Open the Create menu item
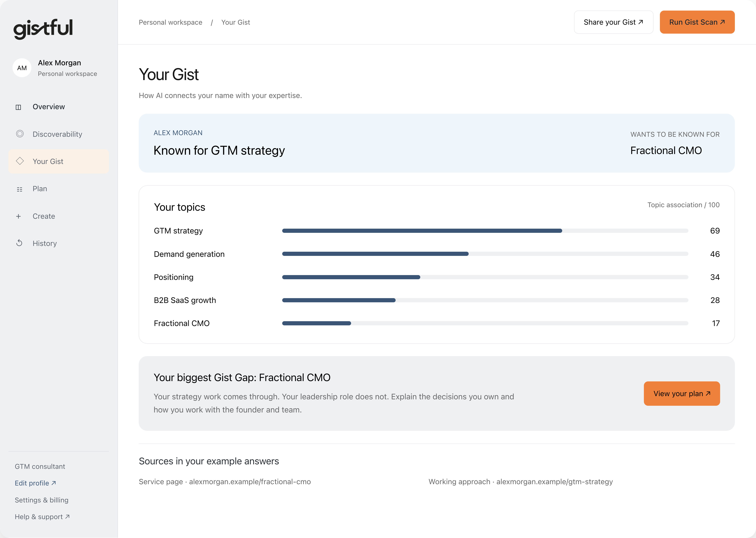Screen dimensions: 756x538 click(59, 216)
